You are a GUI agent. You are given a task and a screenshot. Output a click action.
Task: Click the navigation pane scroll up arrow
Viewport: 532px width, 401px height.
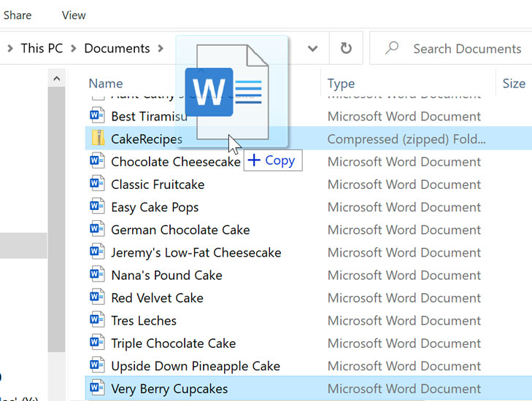click(57, 79)
